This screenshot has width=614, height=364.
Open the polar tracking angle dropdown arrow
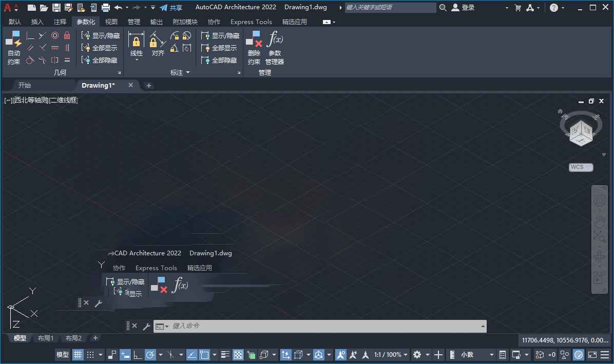click(x=161, y=355)
